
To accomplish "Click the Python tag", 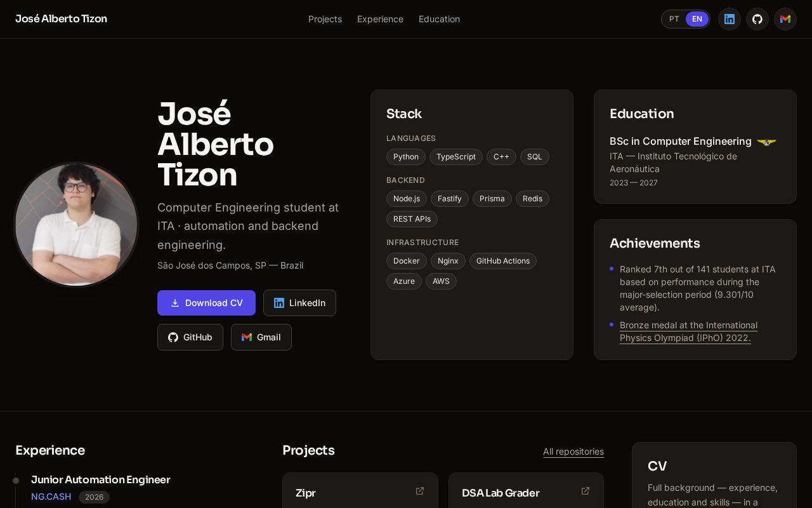I will 406,157.
